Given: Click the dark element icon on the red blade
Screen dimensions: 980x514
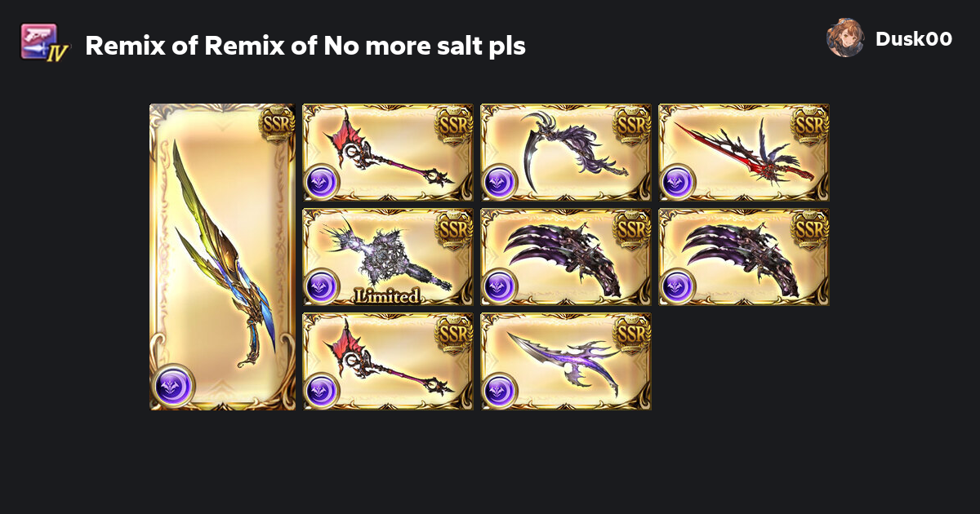Looking at the screenshot, I should tap(677, 182).
